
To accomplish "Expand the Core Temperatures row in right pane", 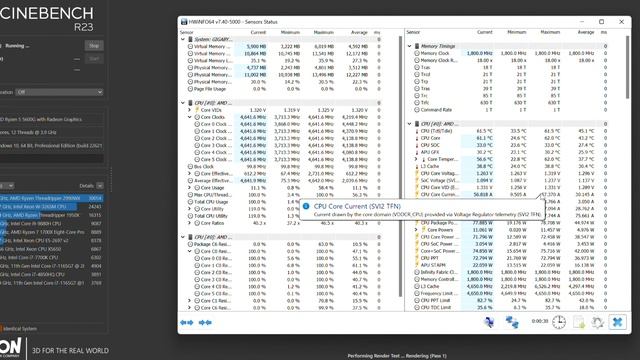I will (416, 159).
